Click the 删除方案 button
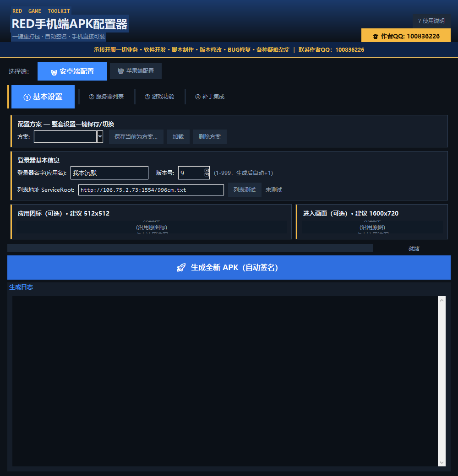This screenshot has width=458, height=476. 210,136
